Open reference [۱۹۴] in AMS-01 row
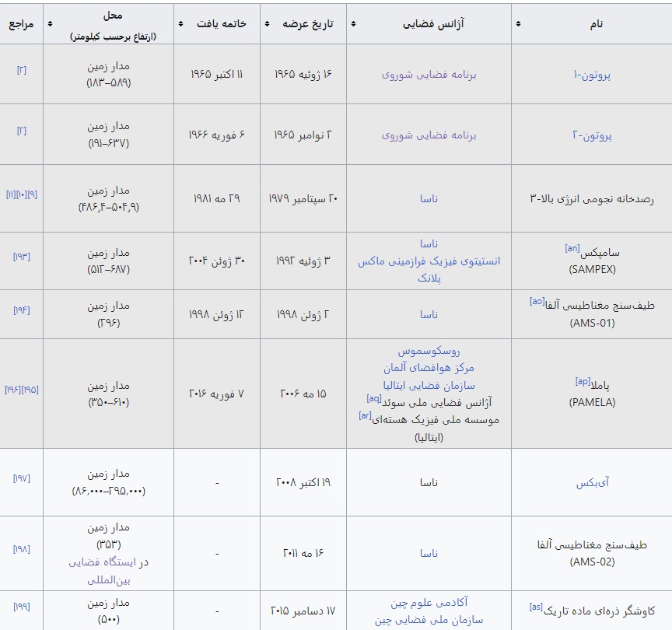 coord(22,310)
